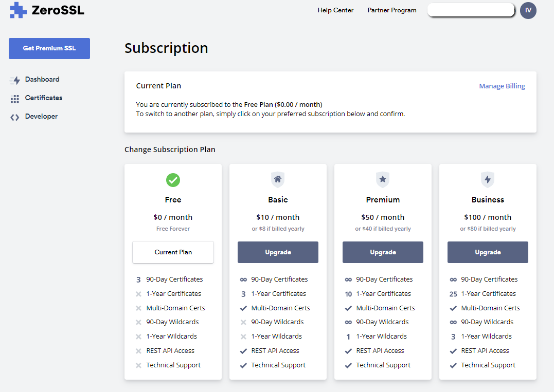Click 'or $40 if billed yearly' text
This screenshot has height=392, width=554.
(x=383, y=229)
